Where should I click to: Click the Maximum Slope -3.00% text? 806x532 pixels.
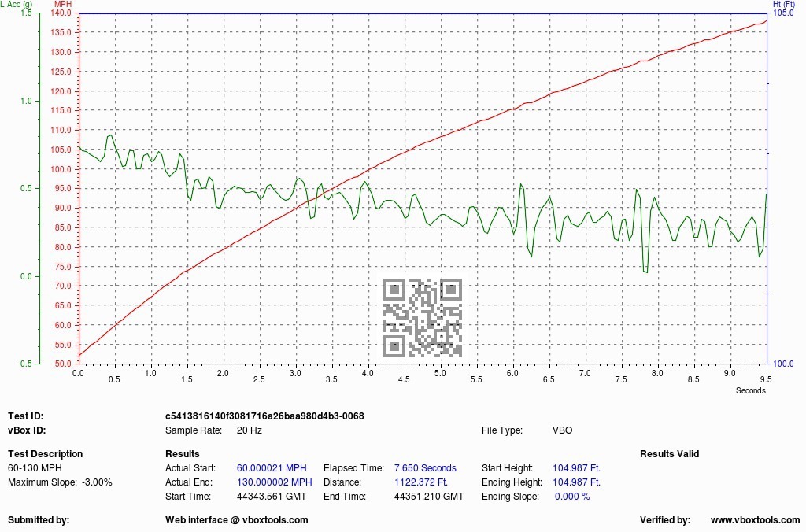coord(60,482)
